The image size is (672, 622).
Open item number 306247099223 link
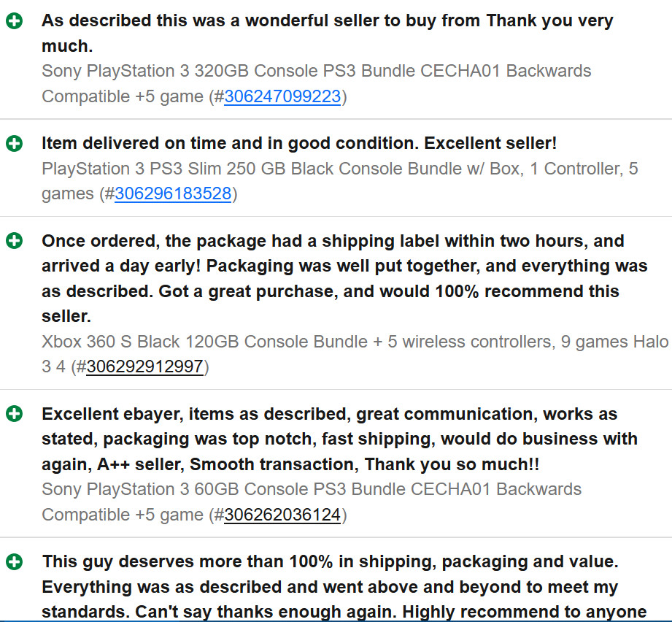pyautogui.click(x=282, y=96)
